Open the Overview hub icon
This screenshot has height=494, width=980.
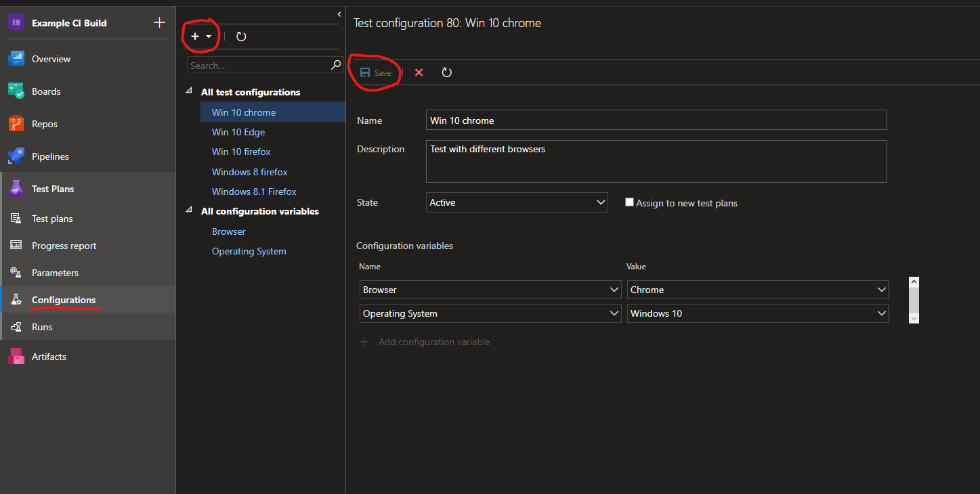coord(16,59)
